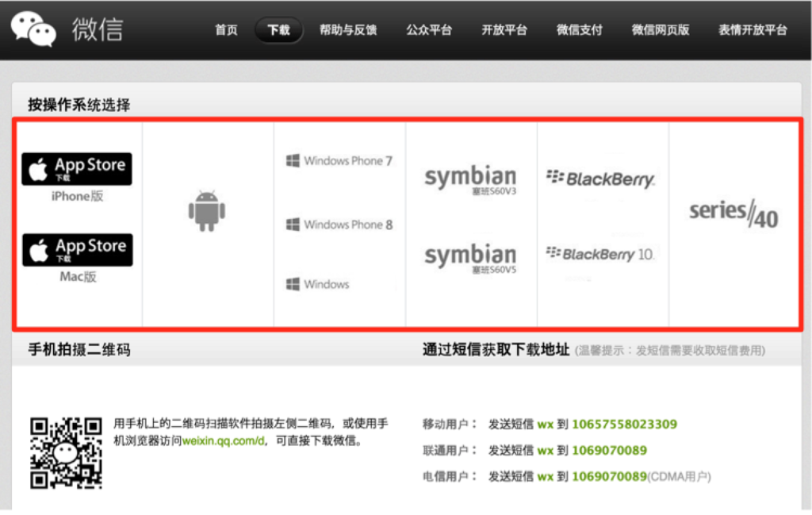Viewport: 812px width, 515px height.
Task: Open 微信支付 menu item
Action: pyautogui.click(x=580, y=30)
